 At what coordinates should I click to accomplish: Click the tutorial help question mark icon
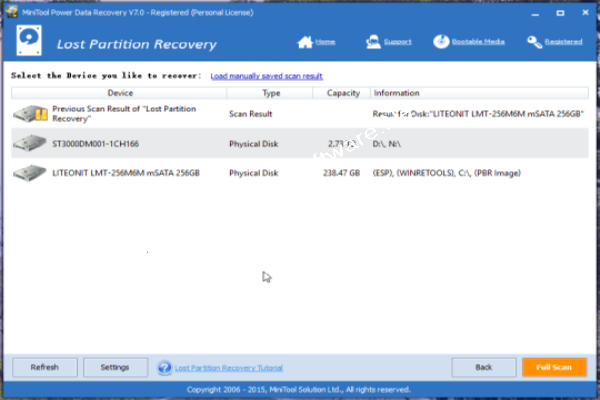pyautogui.click(x=165, y=367)
